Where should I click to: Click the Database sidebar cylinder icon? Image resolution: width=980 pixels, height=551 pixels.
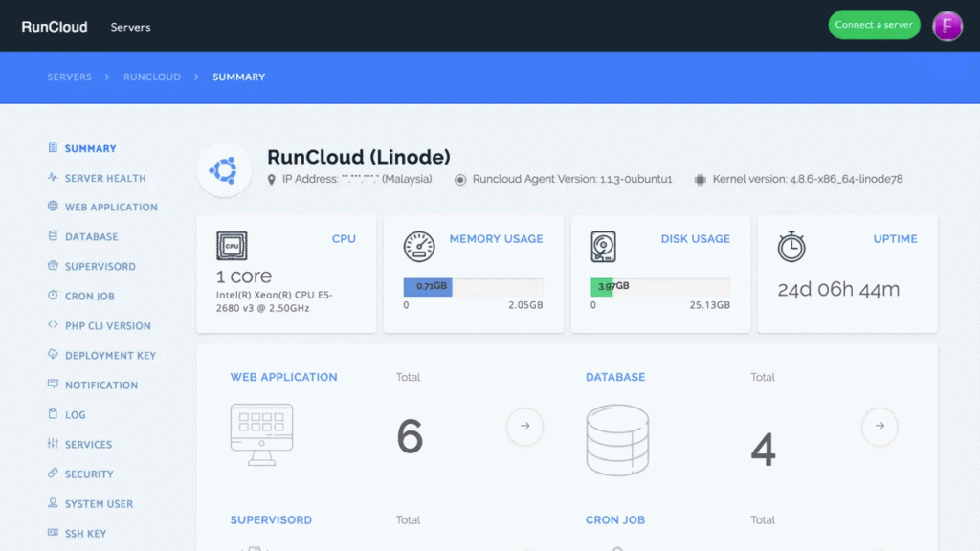tap(53, 236)
